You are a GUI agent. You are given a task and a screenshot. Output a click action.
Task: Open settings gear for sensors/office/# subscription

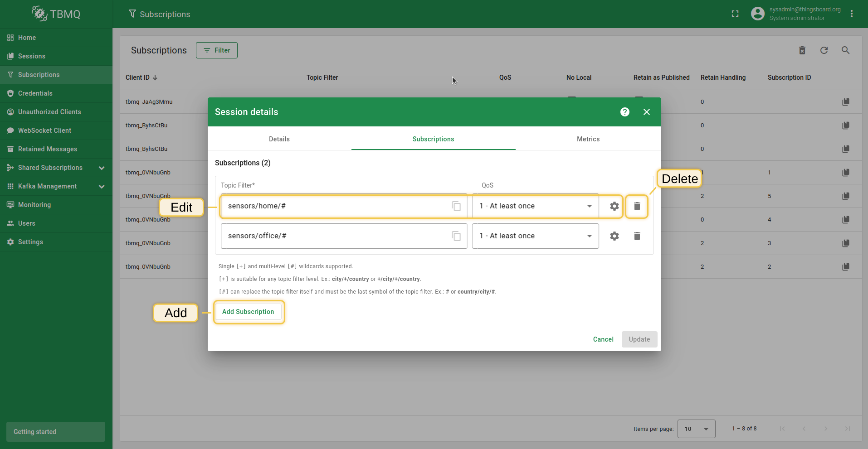click(x=614, y=236)
